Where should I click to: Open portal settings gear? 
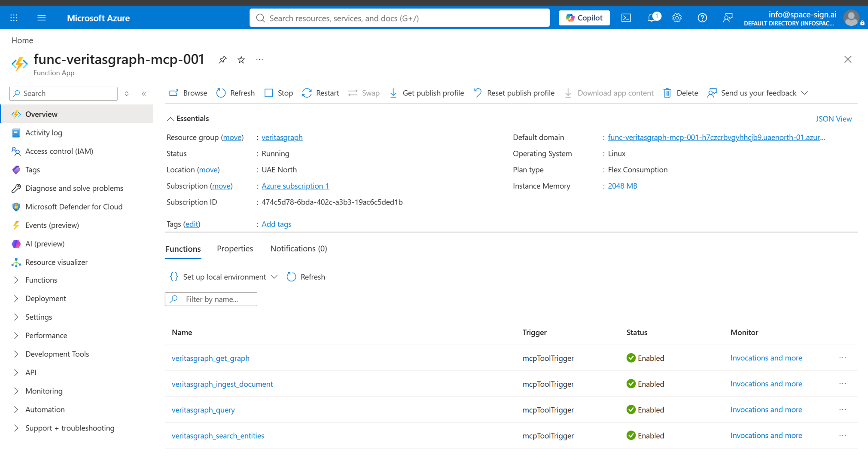[x=677, y=18]
